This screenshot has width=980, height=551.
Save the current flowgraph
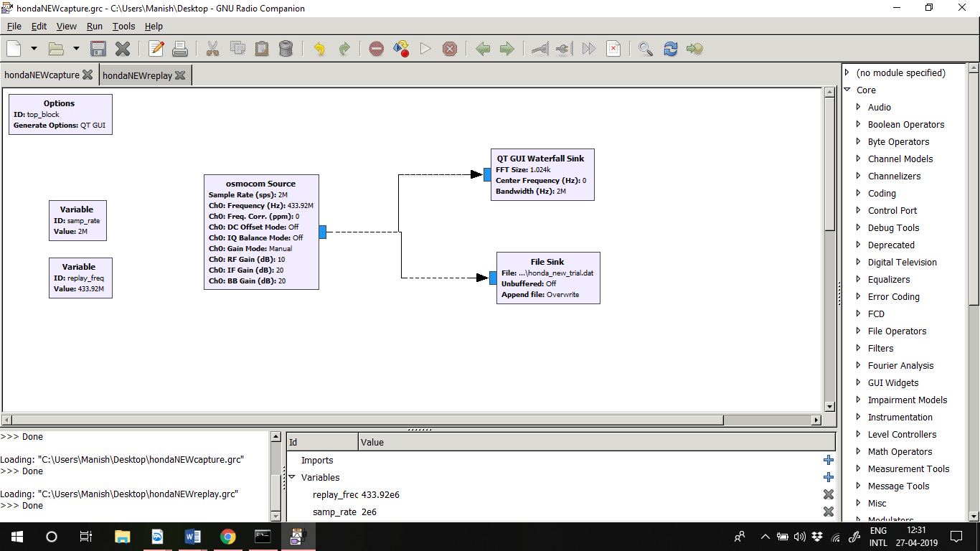click(98, 49)
